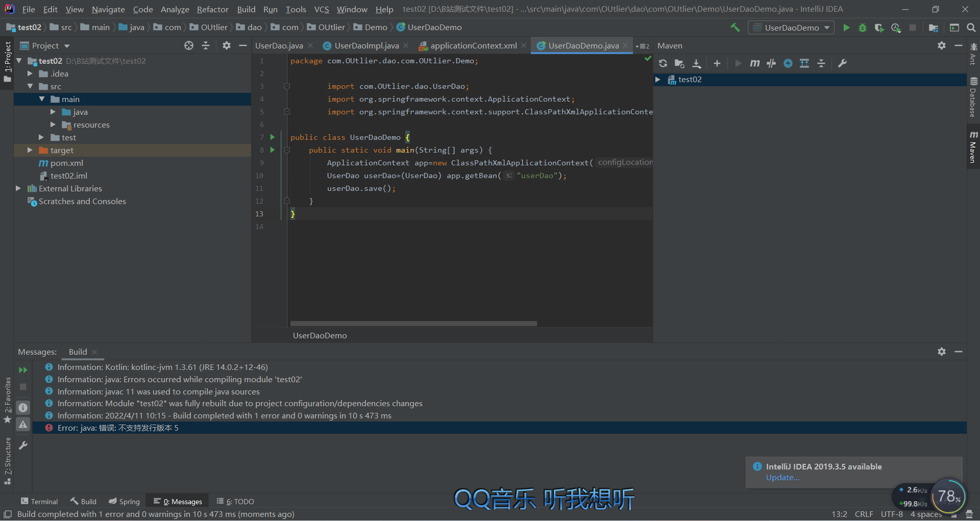Expand External Libraries node

point(19,188)
